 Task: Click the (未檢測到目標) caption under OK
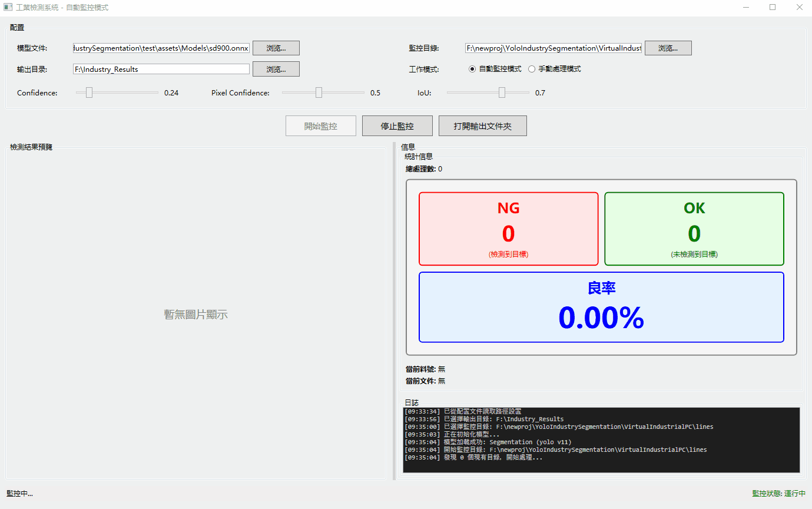click(x=694, y=254)
